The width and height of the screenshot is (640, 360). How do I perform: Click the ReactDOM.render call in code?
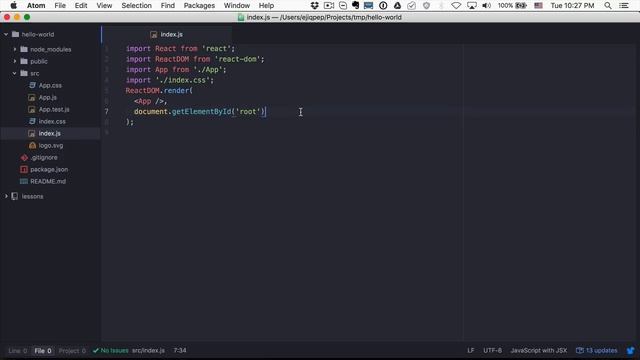(159, 91)
